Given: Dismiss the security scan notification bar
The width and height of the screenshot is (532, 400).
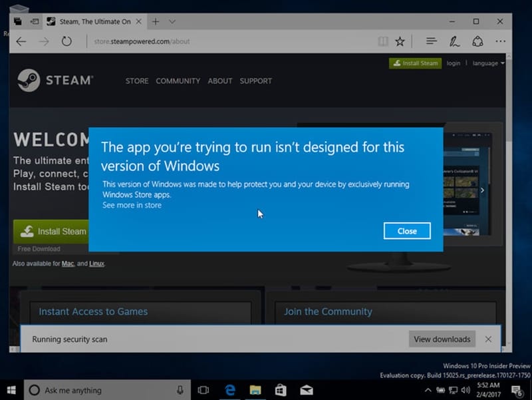Looking at the screenshot, I should [x=488, y=339].
